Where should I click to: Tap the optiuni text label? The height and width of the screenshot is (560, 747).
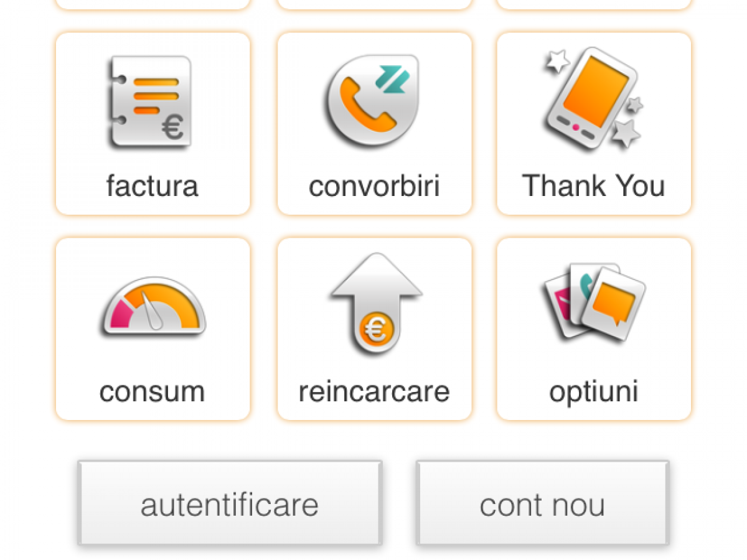(594, 392)
